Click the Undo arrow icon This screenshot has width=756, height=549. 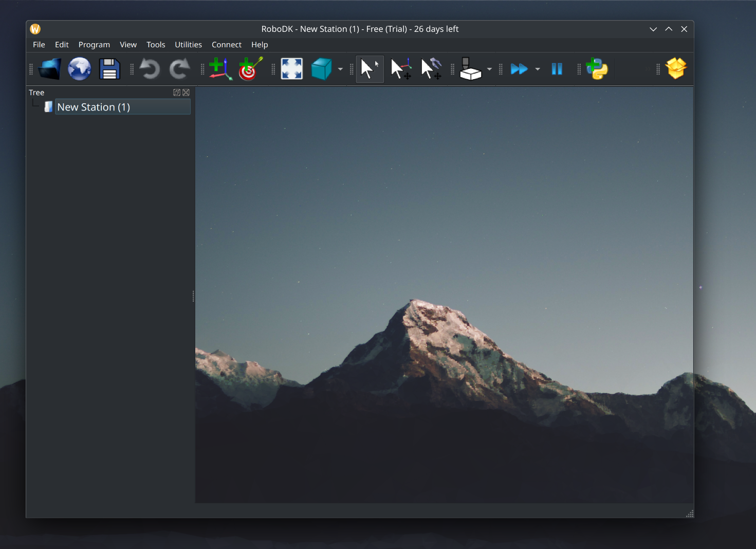[x=150, y=69]
